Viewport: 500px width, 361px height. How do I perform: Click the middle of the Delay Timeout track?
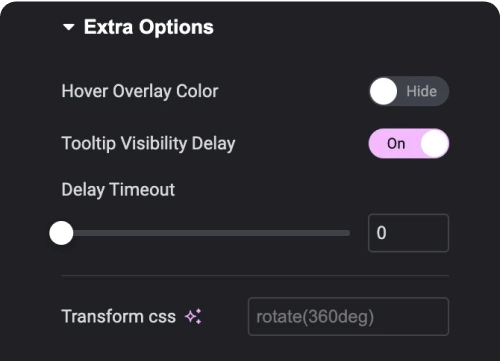point(206,233)
